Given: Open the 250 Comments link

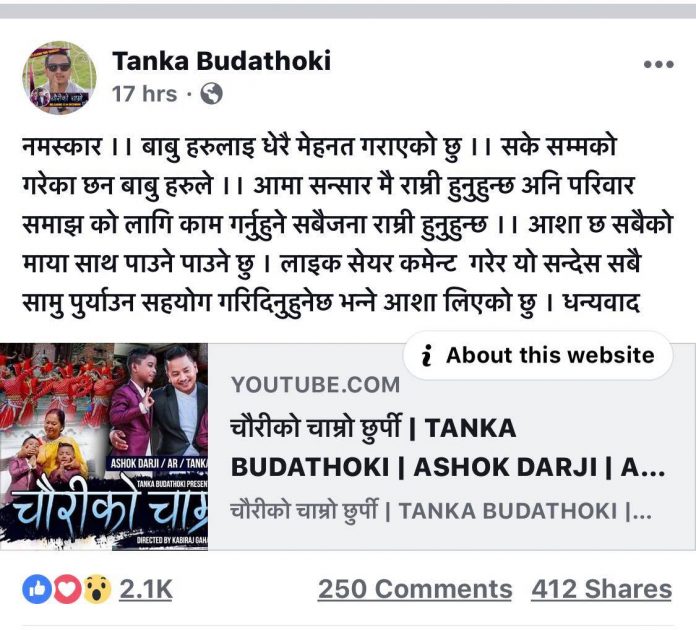Looking at the screenshot, I should click(415, 590).
